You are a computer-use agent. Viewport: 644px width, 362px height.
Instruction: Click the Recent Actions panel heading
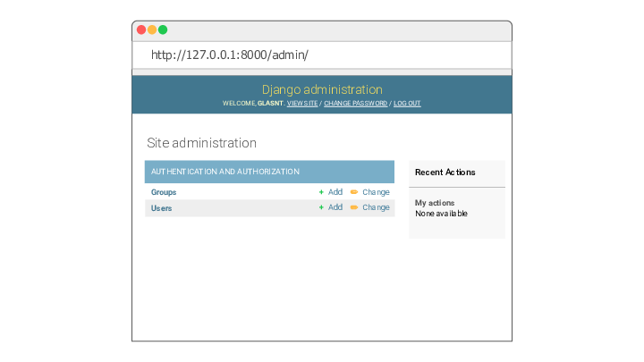point(445,173)
